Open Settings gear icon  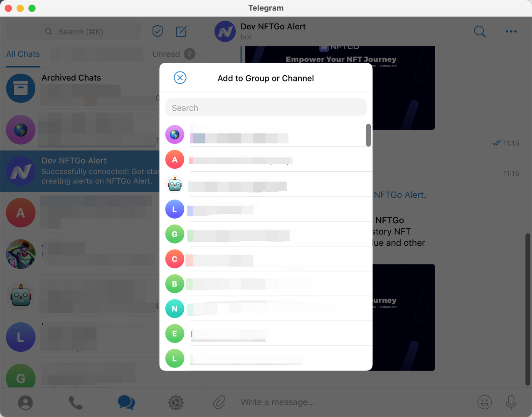click(176, 402)
